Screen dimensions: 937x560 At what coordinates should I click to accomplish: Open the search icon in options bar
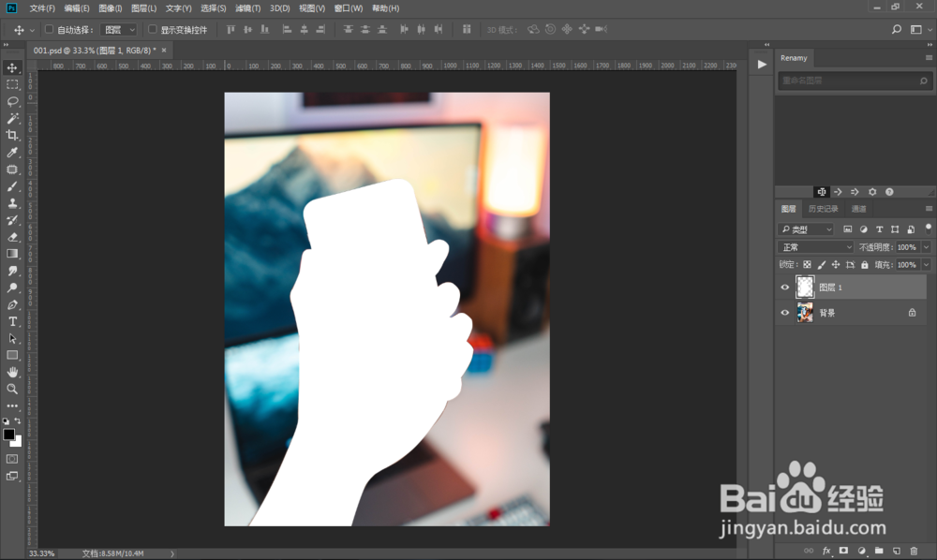(897, 29)
